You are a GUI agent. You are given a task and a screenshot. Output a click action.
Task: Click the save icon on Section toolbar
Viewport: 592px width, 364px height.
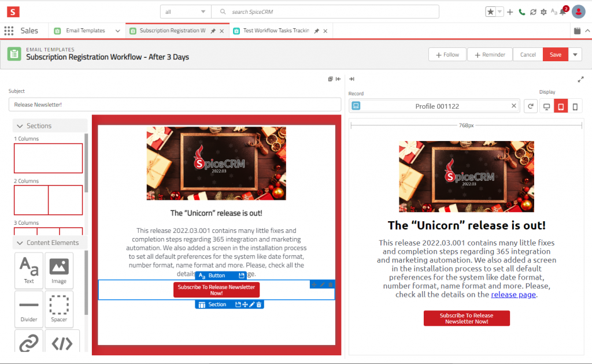[238, 304]
